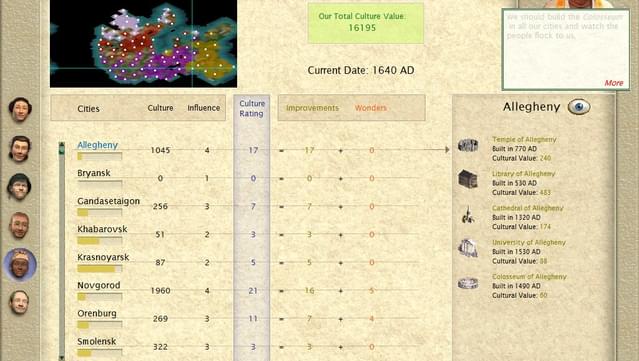The width and height of the screenshot is (639, 361).
Task: Click the Total Culture Value box
Action: point(366,23)
